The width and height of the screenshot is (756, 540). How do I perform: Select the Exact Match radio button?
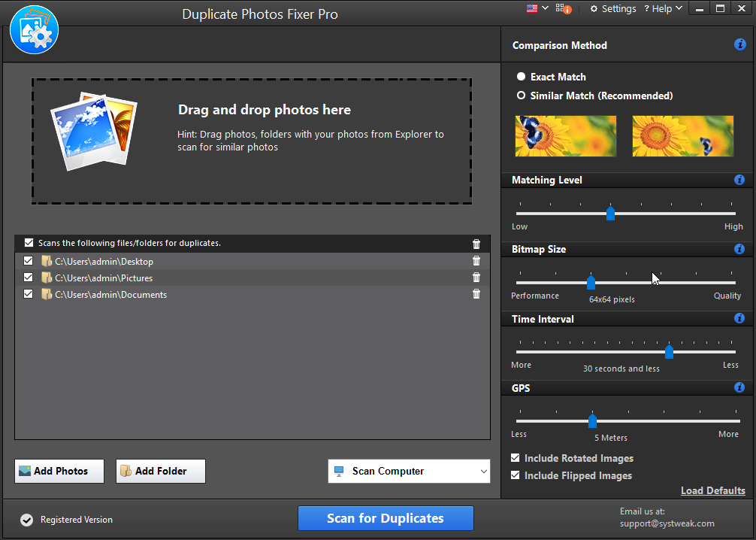[521, 76]
